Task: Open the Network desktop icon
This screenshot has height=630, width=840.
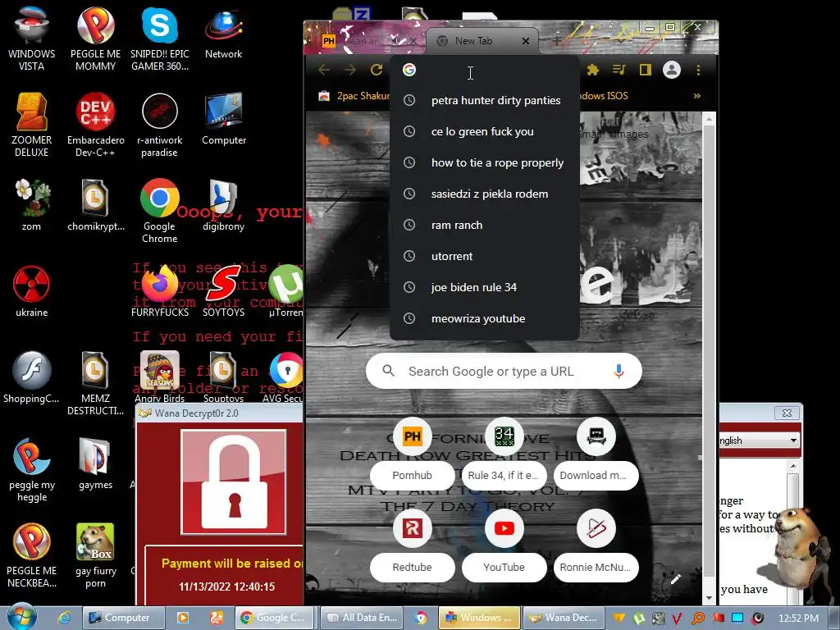Action: 223,33
